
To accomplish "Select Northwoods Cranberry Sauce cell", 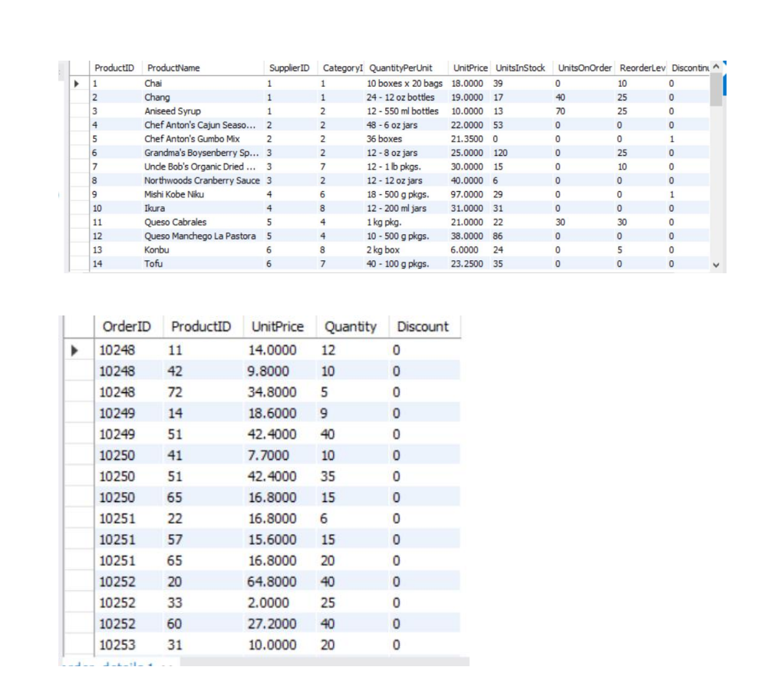I will click(202, 181).
